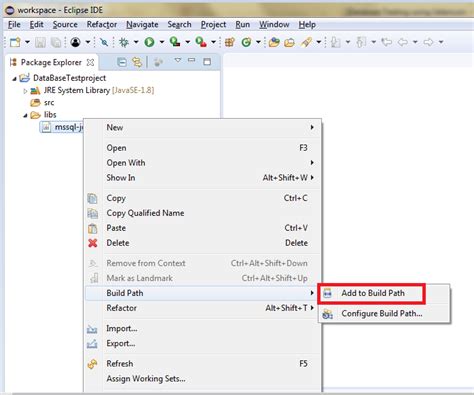
Task: Click the Skip All Breakpoints icon
Action: [104, 42]
